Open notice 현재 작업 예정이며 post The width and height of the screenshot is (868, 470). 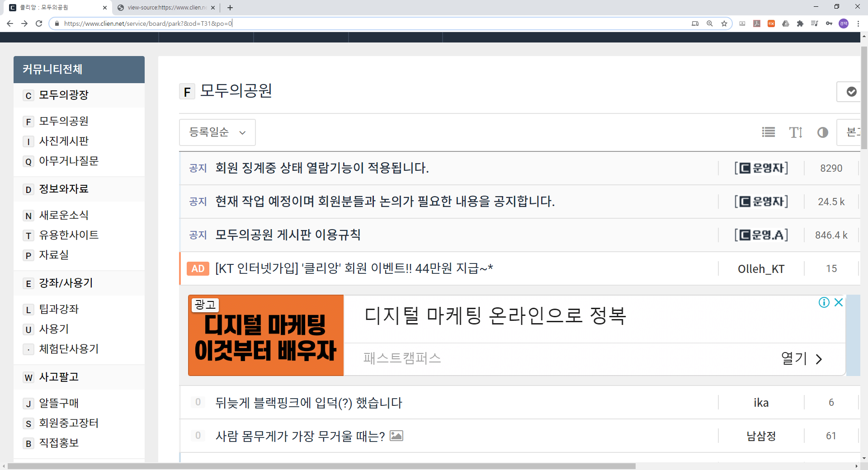click(385, 202)
